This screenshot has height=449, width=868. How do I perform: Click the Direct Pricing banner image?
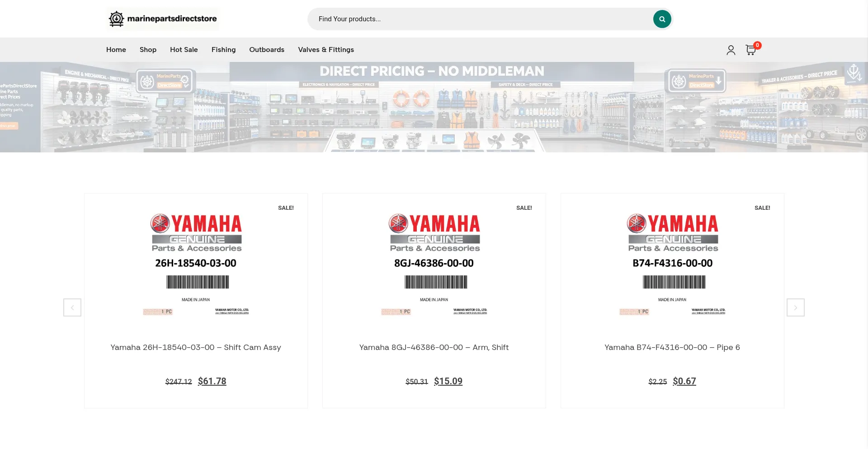(434, 107)
